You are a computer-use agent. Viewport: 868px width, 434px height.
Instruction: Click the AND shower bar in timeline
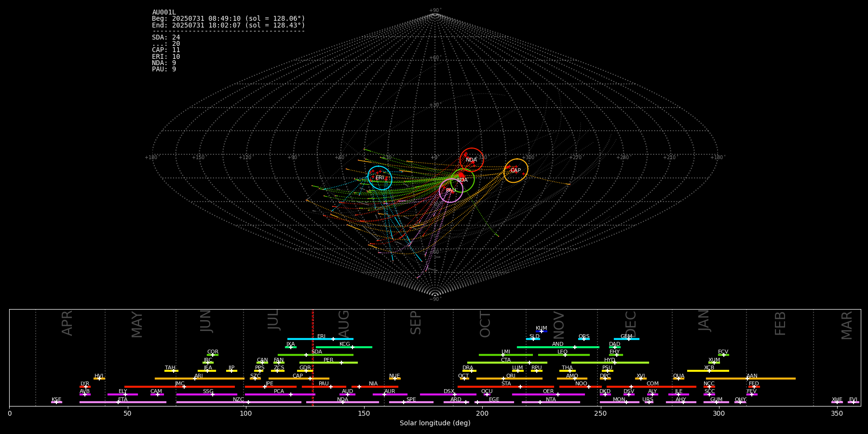click(558, 347)
